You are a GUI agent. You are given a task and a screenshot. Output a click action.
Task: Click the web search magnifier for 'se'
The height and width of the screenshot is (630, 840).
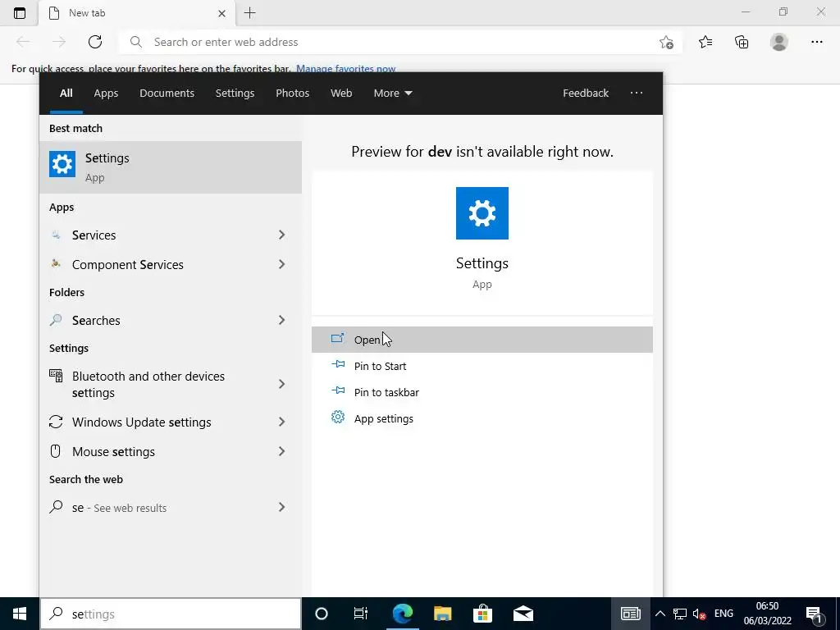56,507
